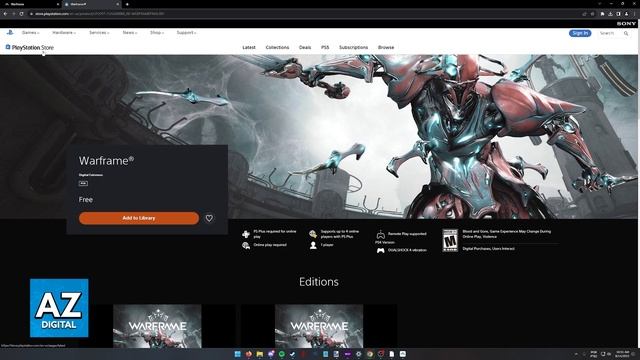Viewport: 640px width, 360px height.
Task: Open Steam from the taskbar
Action: coord(292,354)
